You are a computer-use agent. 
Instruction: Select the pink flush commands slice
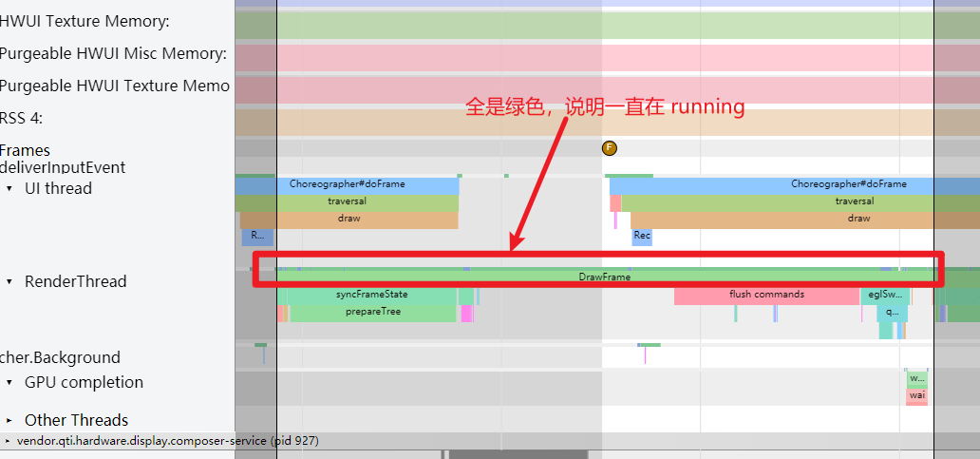(x=765, y=295)
